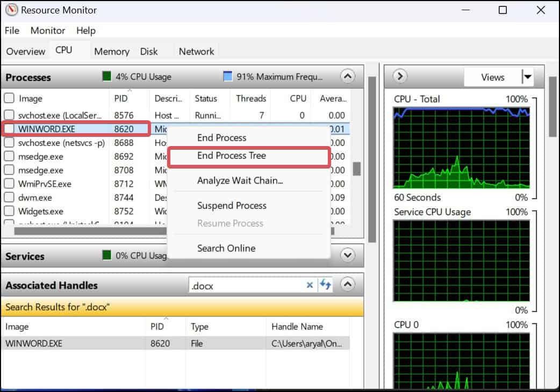This screenshot has width=560, height=392.
Task: Check the WINWORD.EXE process checkbox
Action: 9,129
